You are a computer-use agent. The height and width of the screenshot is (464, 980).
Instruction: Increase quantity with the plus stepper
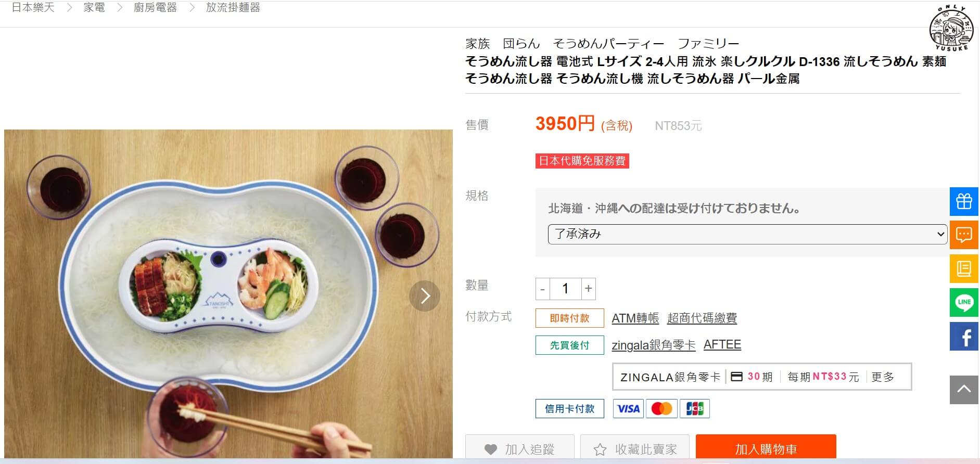click(x=589, y=289)
